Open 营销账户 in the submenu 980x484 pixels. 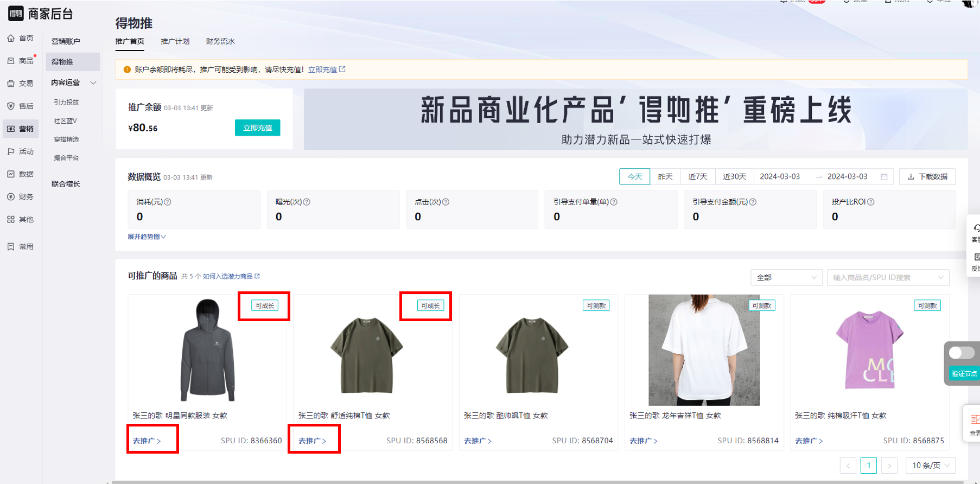click(66, 41)
